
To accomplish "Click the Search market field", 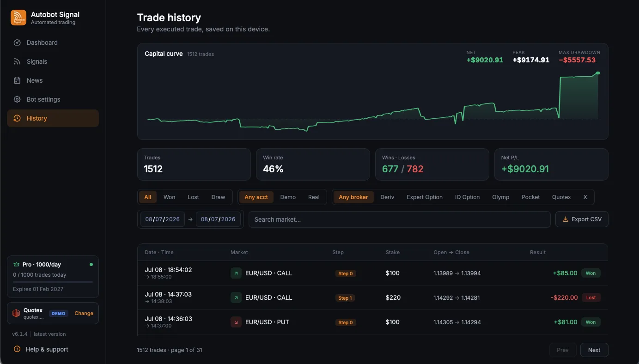I will (x=400, y=219).
